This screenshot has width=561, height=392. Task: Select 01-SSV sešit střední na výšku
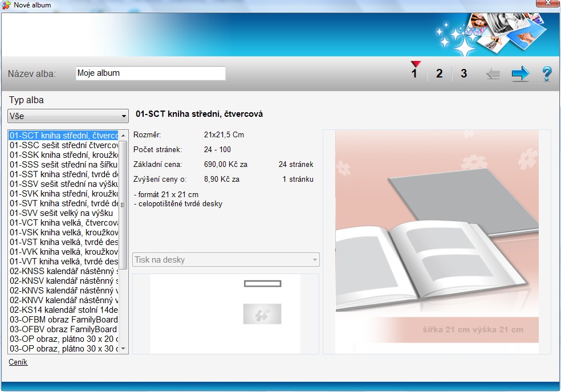click(64, 184)
